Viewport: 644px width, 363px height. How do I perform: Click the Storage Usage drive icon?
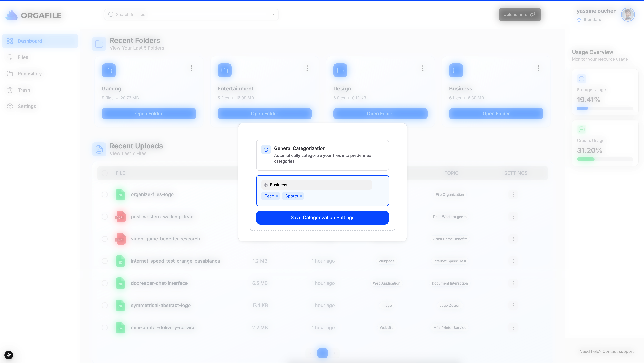point(581,79)
